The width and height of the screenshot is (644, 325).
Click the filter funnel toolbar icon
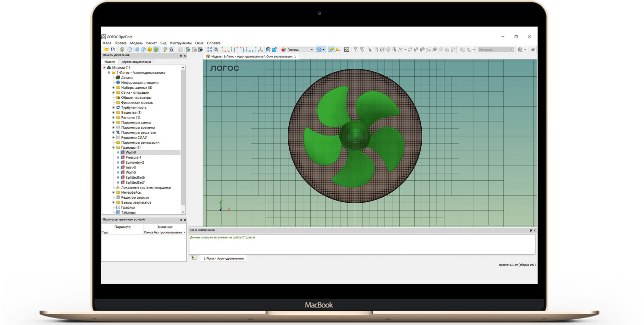(x=356, y=50)
